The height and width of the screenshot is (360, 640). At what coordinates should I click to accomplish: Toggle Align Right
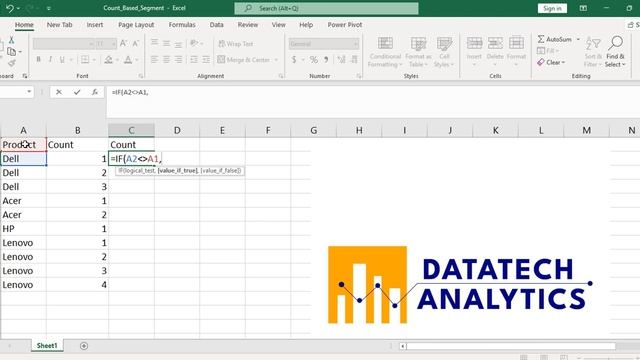click(x=178, y=60)
